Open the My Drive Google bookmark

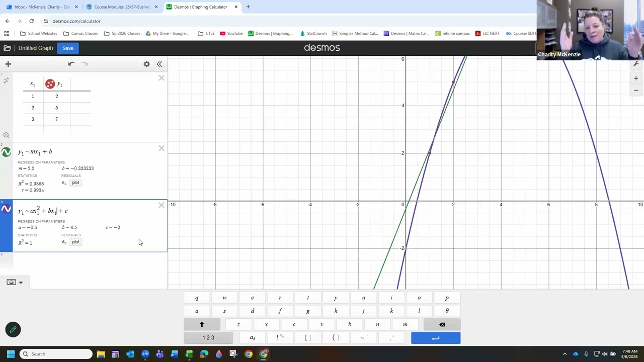point(167,34)
